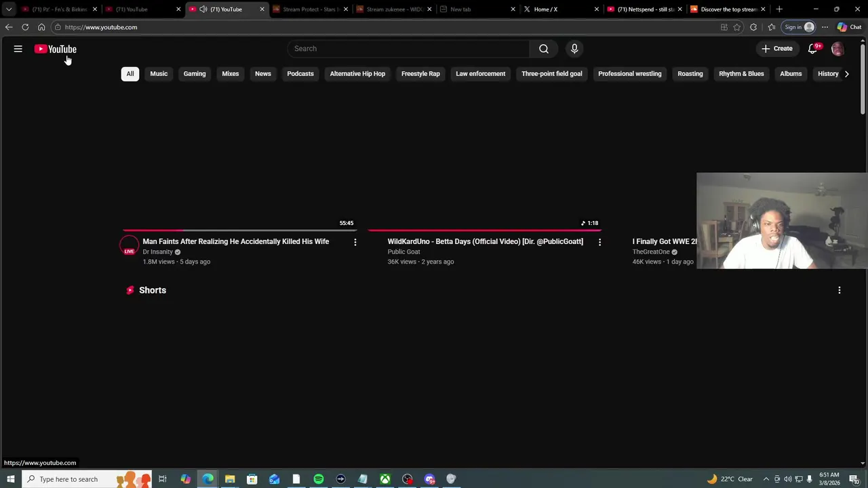Open Dr Insanity channel link
Image resolution: width=868 pixels, height=488 pixels.
(158, 252)
